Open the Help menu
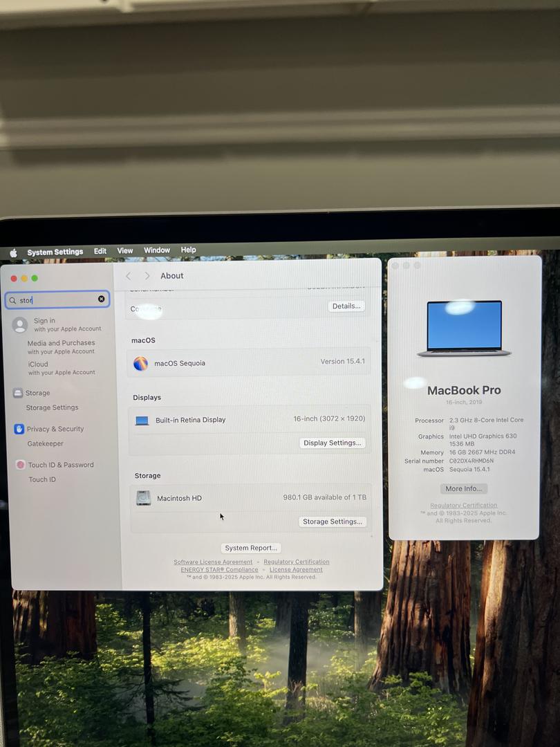560x747 pixels. point(188,250)
